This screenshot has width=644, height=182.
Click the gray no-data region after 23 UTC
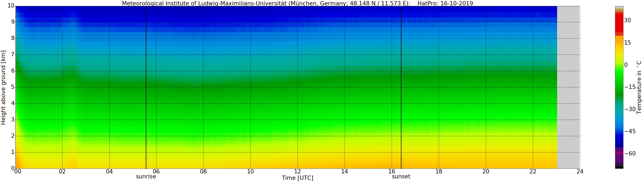click(x=568, y=88)
